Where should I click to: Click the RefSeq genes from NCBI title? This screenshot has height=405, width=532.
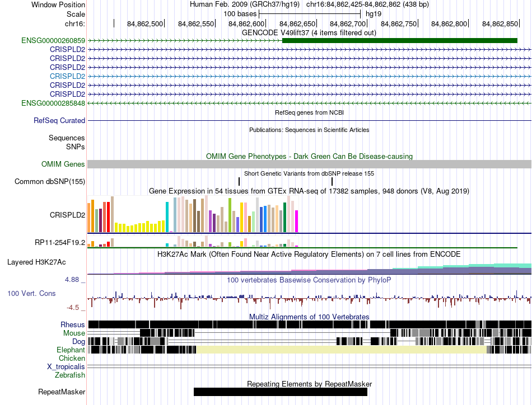point(309,112)
